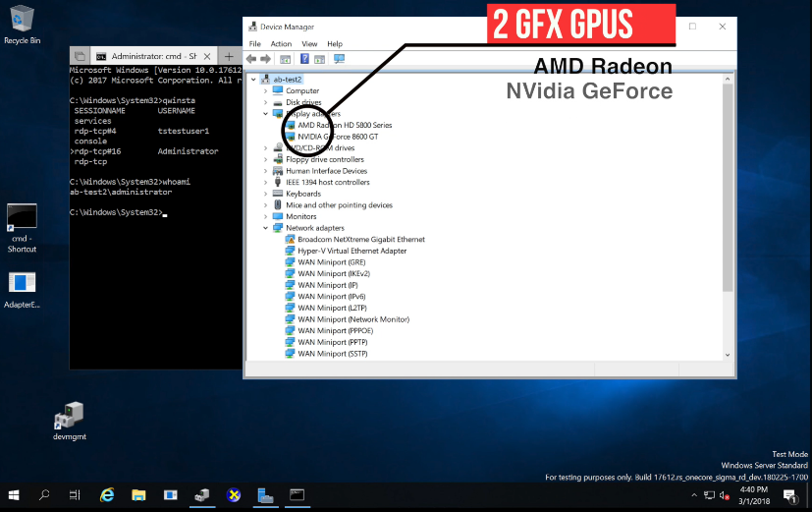Click the Windows Start button
The image size is (812, 512).
[x=15, y=495]
